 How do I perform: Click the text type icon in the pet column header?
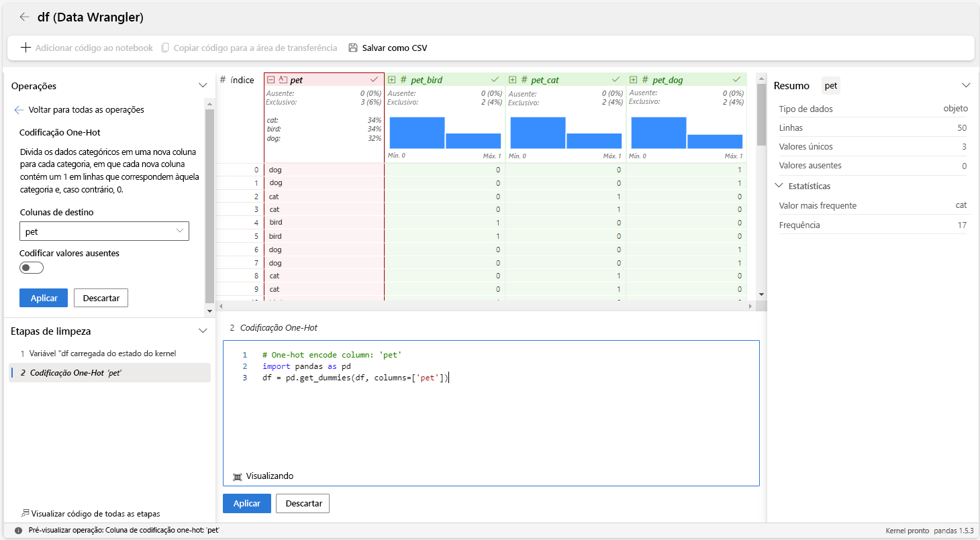tap(283, 80)
